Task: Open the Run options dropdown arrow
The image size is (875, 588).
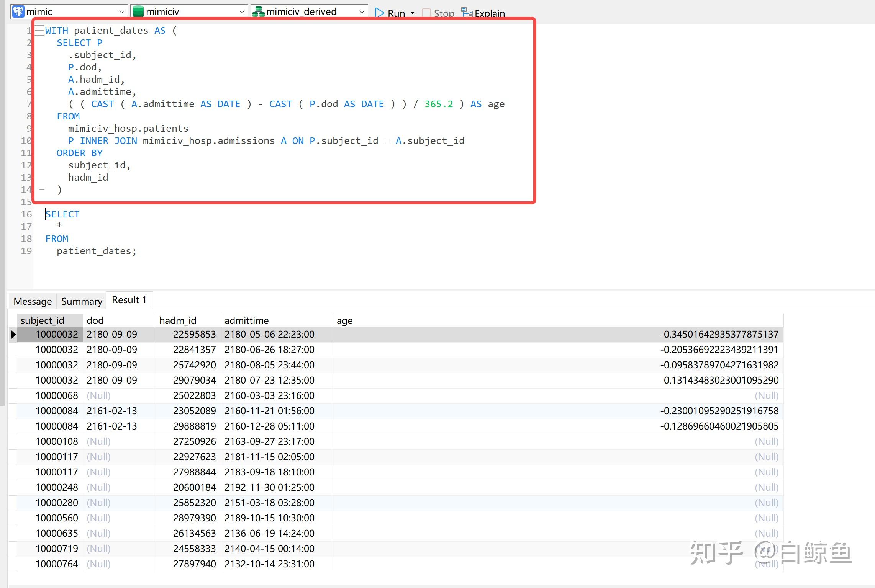Action: pyautogui.click(x=413, y=13)
